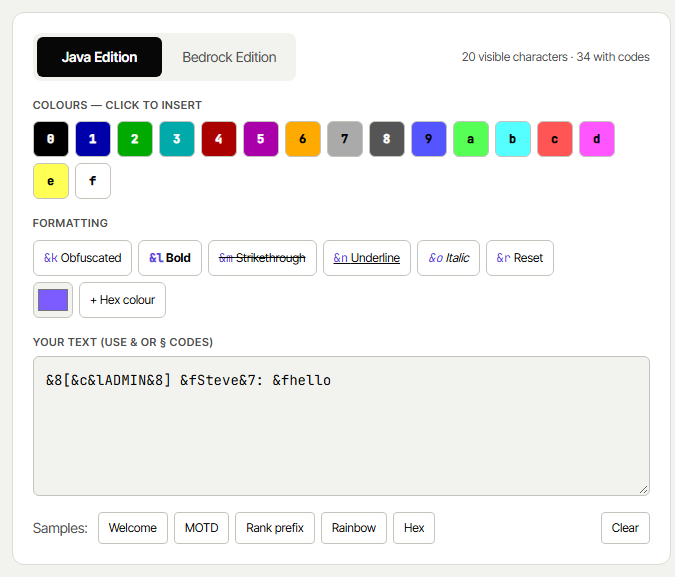Viewport: 675px width, 577px height.
Task: Click the 'Samples:' label
Action: (60, 528)
